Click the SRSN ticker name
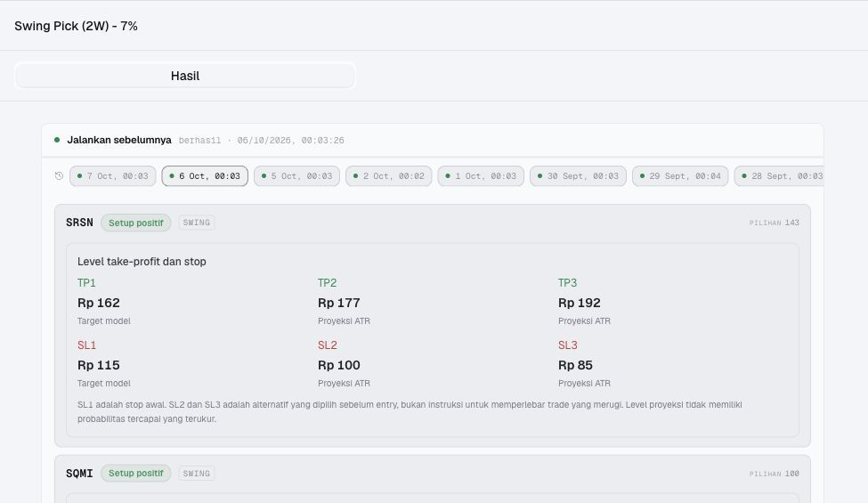868x503 pixels. tap(80, 223)
